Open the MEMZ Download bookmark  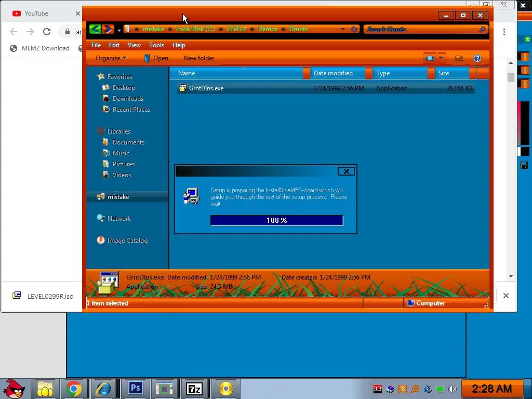pyautogui.click(x=39, y=48)
